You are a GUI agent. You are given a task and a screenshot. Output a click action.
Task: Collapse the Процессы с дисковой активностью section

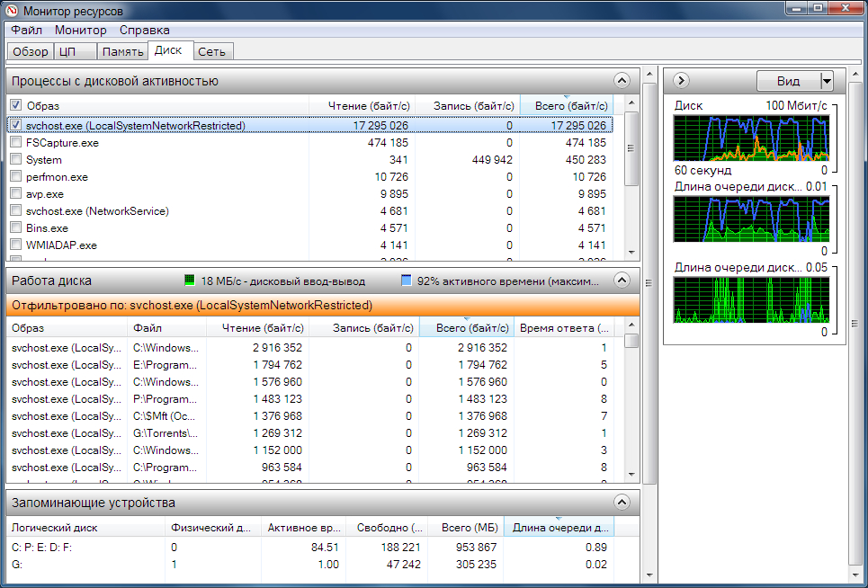(622, 81)
